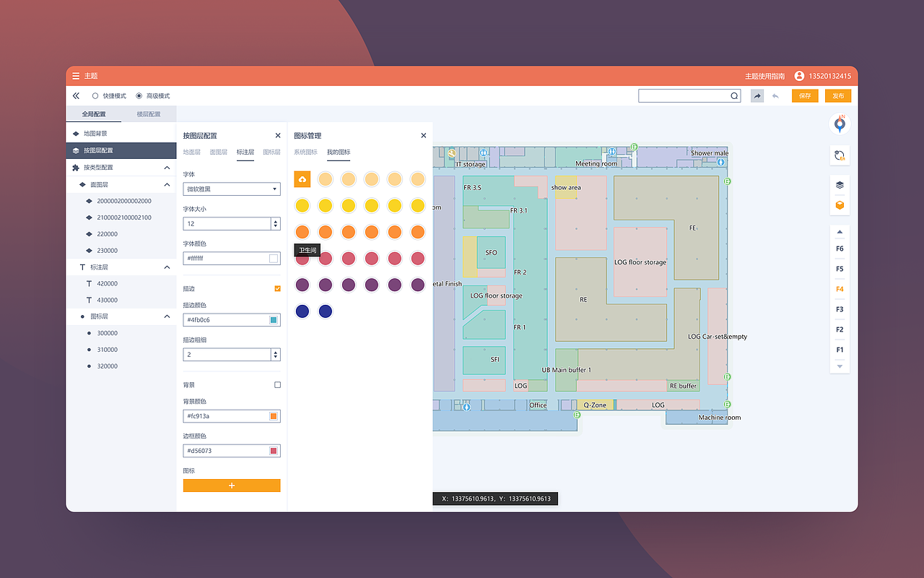Click the search magnifier icon

(734, 95)
